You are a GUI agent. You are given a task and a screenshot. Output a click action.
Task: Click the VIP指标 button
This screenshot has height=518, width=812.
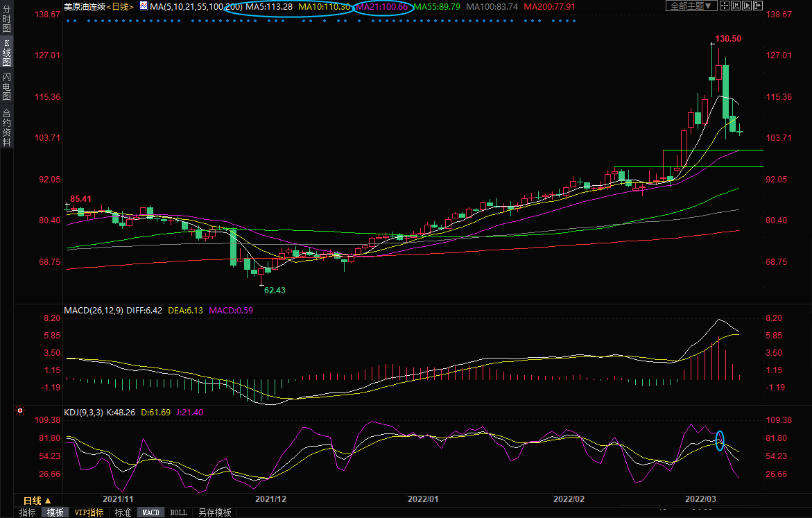[89, 513]
